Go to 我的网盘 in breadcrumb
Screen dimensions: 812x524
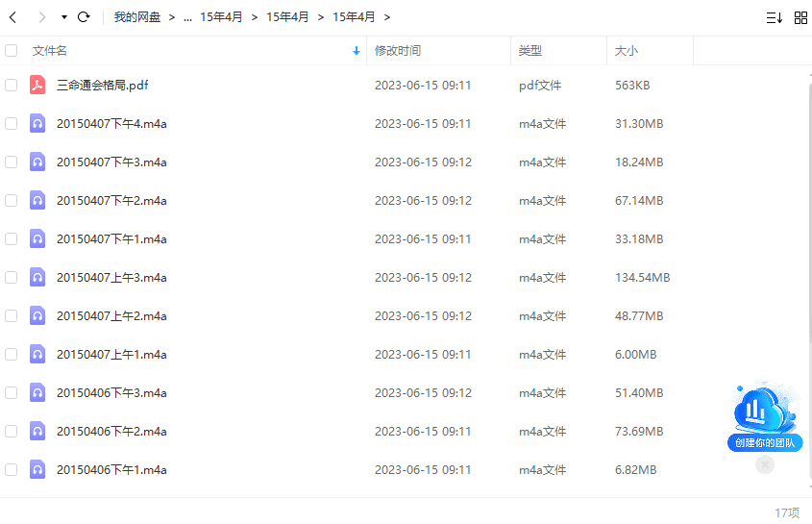click(x=137, y=17)
